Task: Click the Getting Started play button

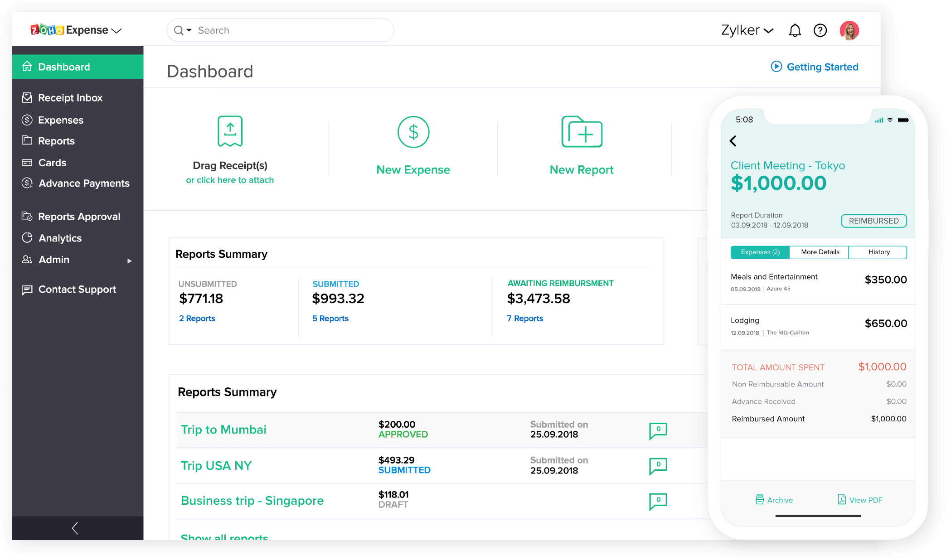Action: tap(775, 66)
